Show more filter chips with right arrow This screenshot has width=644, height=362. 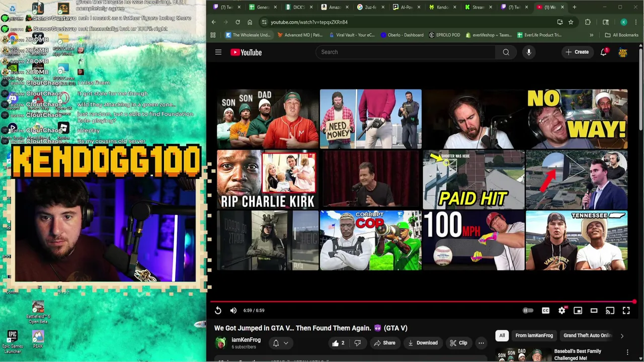click(x=622, y=336)
